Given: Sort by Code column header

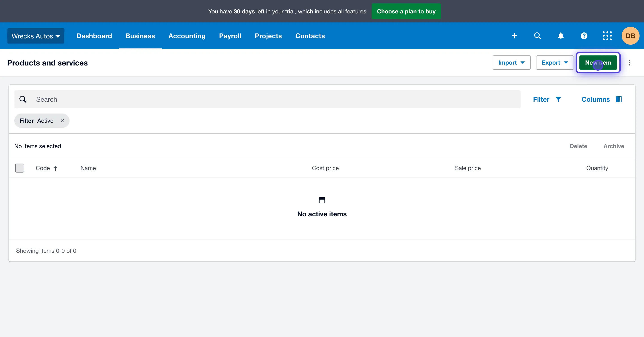Looking at the screenshot, I should pos(46,168).
